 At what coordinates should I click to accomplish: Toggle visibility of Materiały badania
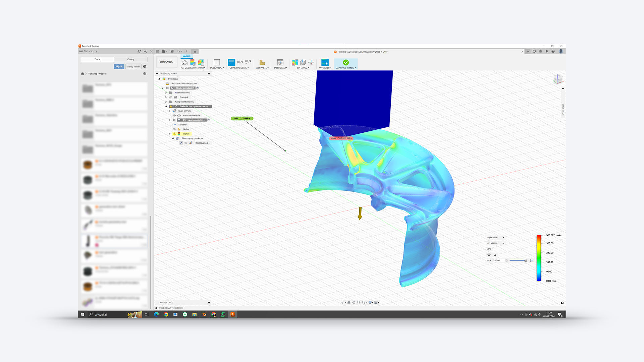point(174,116)
